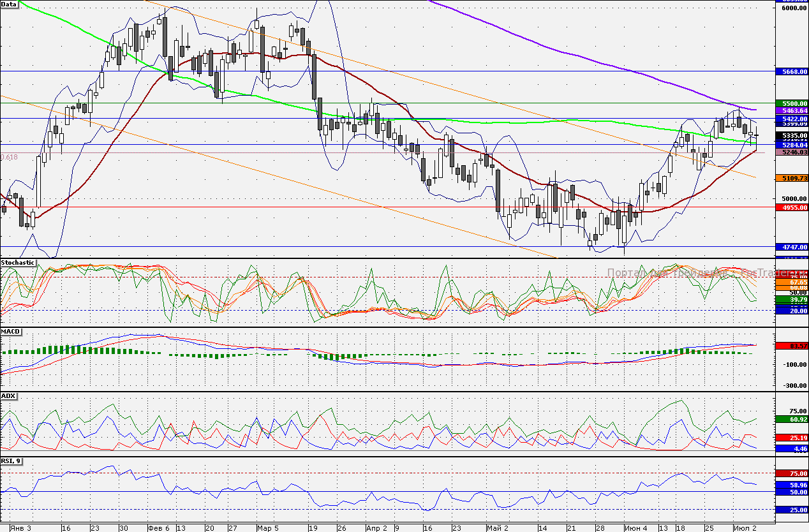Viewport: 809px width, 532px height.
Task: Select the orange 5109.73 price tag
Action: click(x=792, y=178)
